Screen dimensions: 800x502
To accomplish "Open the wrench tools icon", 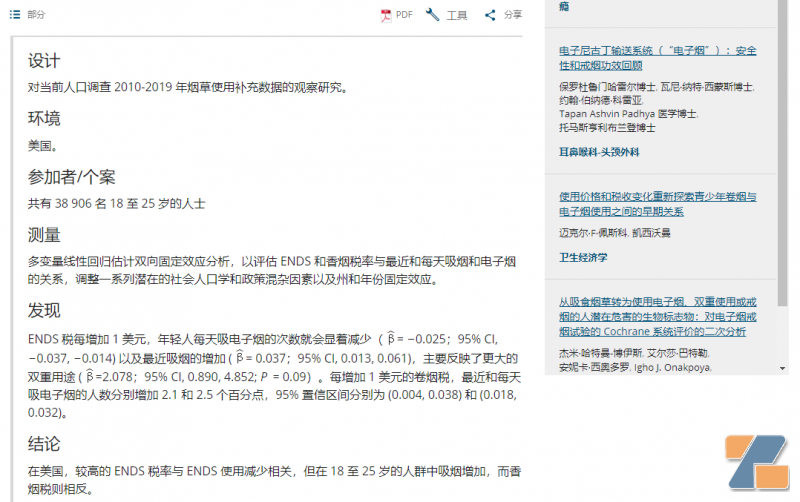I will click(433, 15).
